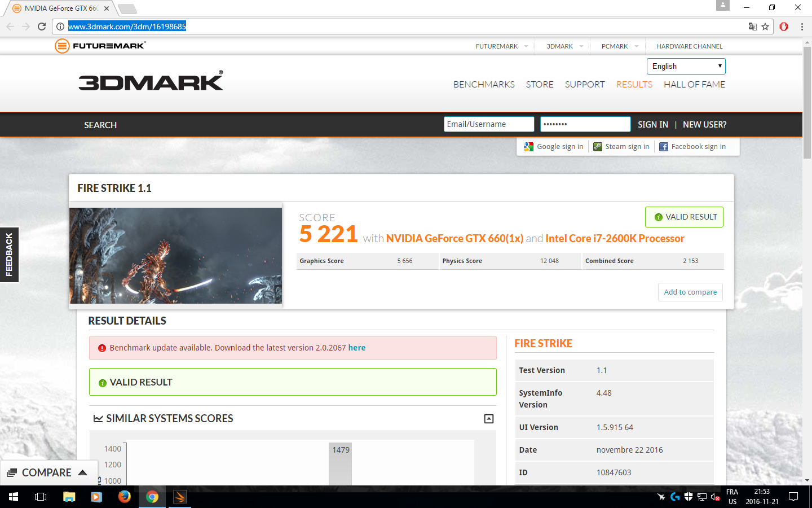Screen dimensions: 812x508
Task: Click the 3DMARK logo
Action: pyautogui.click(x=151, y=81)
